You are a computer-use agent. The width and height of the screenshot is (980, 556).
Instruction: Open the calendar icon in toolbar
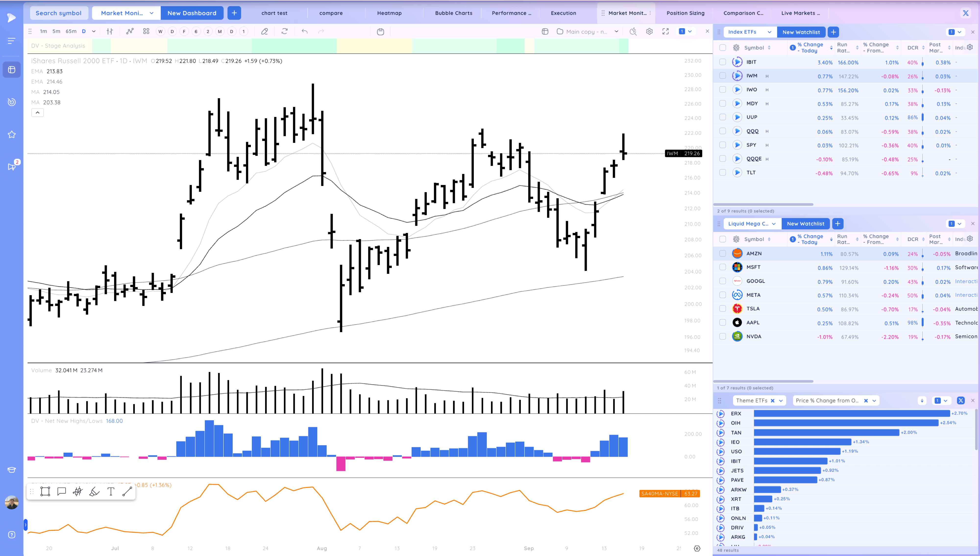[x=380, y=32]
